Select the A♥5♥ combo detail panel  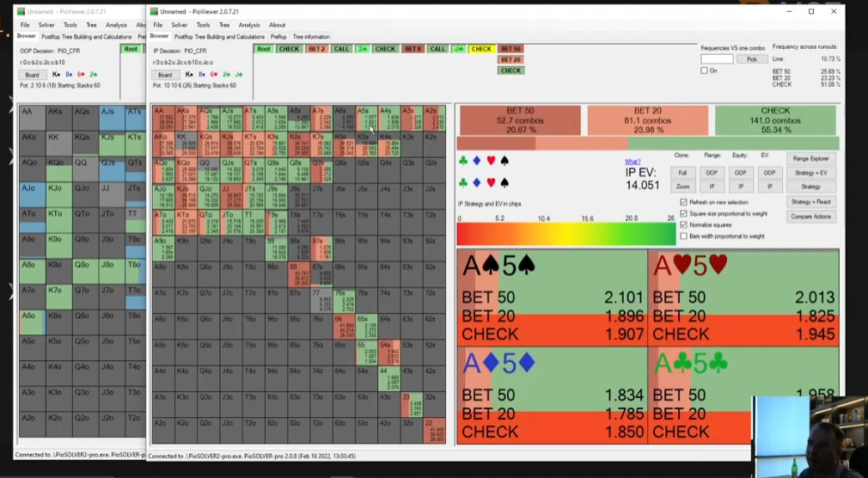(743, 298)
